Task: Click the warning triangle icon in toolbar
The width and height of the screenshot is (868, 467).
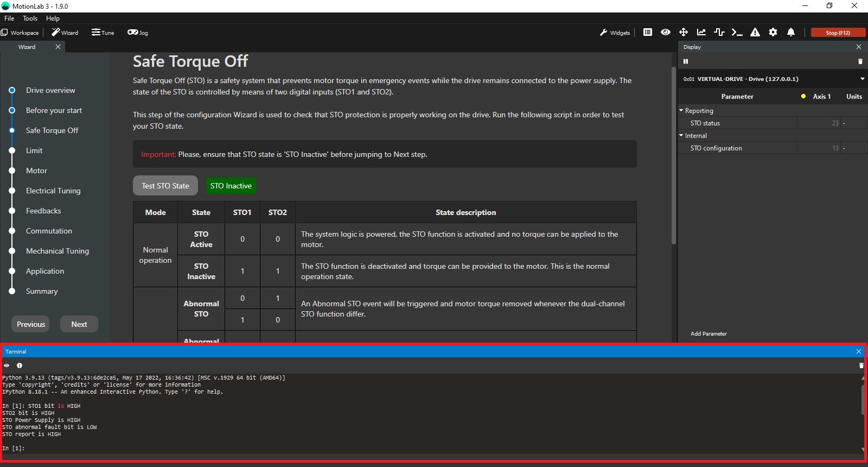Action: click(755, 33)
